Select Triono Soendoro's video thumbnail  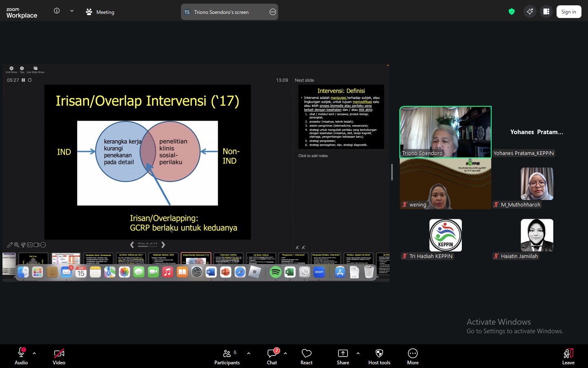tap(445, 132)
